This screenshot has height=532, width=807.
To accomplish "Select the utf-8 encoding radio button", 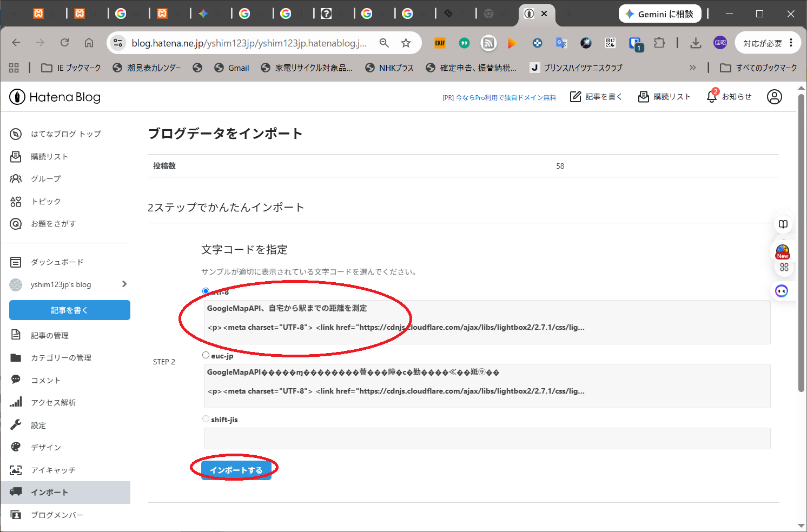I will [x=206, y=291].
